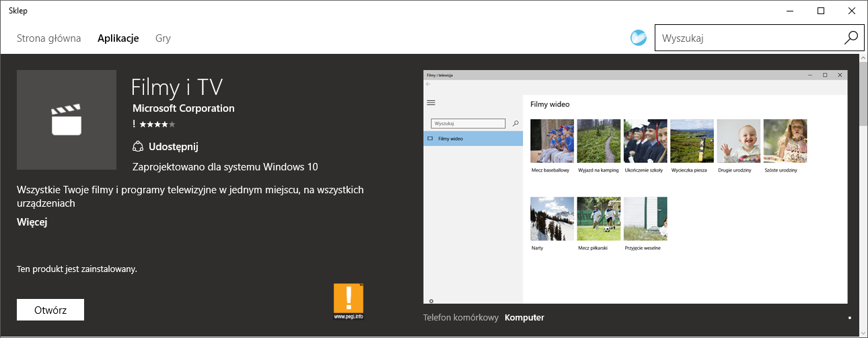Minimize the Sklep window
The image size is (868, 338).
(790, 11)
